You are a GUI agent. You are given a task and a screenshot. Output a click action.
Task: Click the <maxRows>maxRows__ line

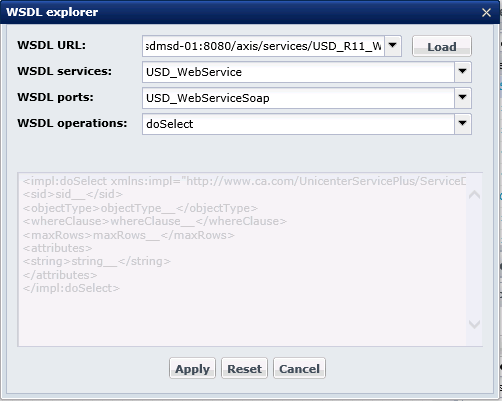(129, 235)
